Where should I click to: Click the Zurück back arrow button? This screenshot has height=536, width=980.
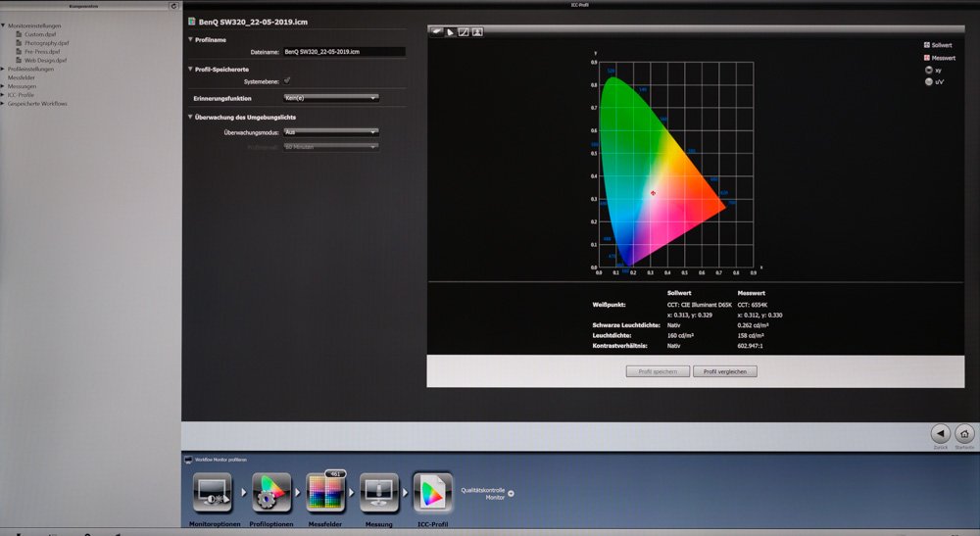point(940,433)
